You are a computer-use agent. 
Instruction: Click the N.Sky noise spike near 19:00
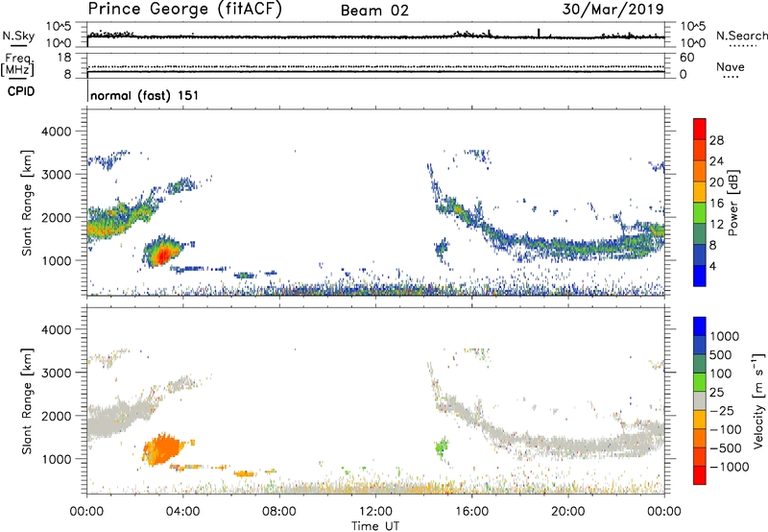pos(540,33)
